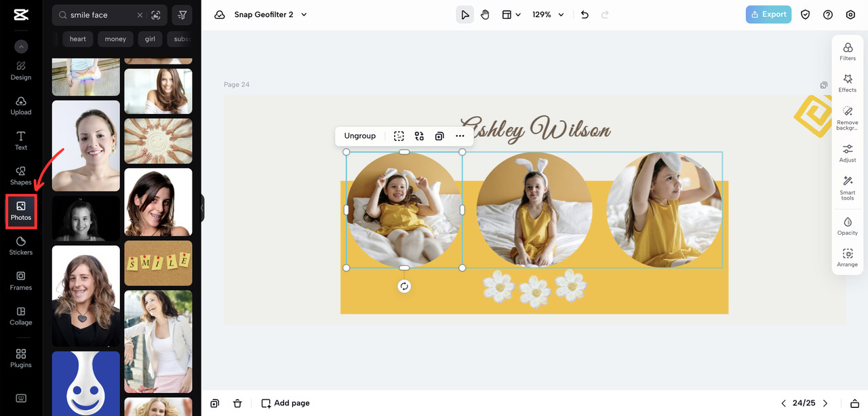Screen dimensions: 868x416
Task: Open the Shapes panel
Action: pyautogui.click(x=21, y=176)
